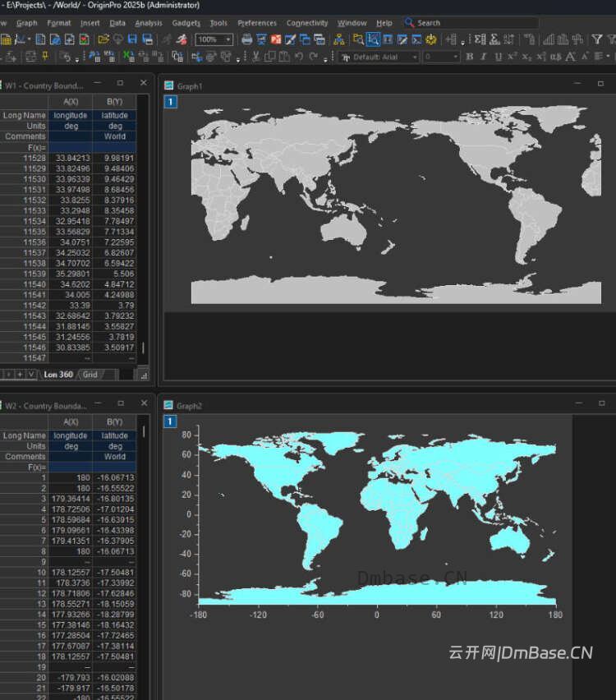Open the Tools menu

(x=218, y=23)
